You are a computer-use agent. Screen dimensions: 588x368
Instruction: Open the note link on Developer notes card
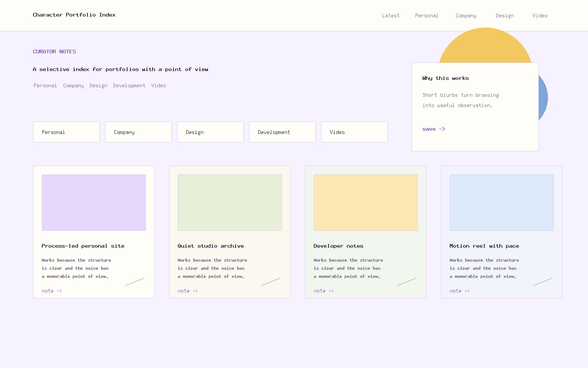click(324, 291)
